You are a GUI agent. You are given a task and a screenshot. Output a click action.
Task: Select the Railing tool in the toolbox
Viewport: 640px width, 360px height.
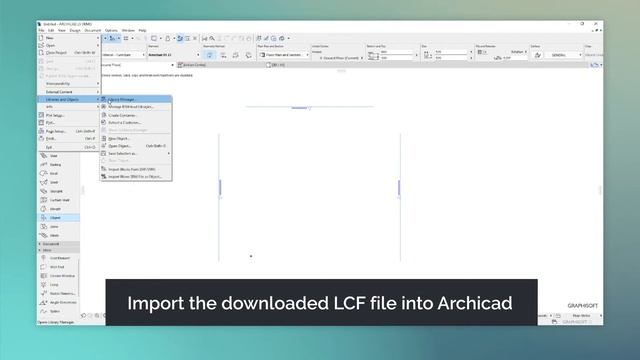pyautogui.click(x=59, y=164)
